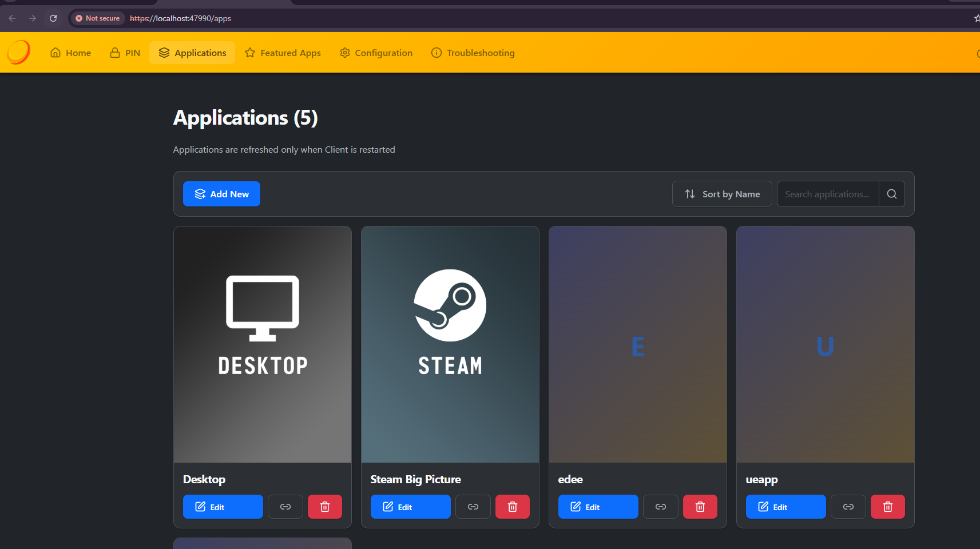Edit the edee application
The image size is (980, 549).
pyautogui.click(x=598, y=507)
